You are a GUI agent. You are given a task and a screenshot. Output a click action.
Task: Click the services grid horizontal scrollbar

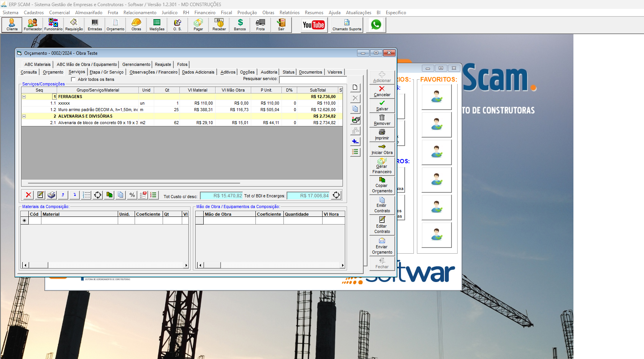[x=182, y=183]
